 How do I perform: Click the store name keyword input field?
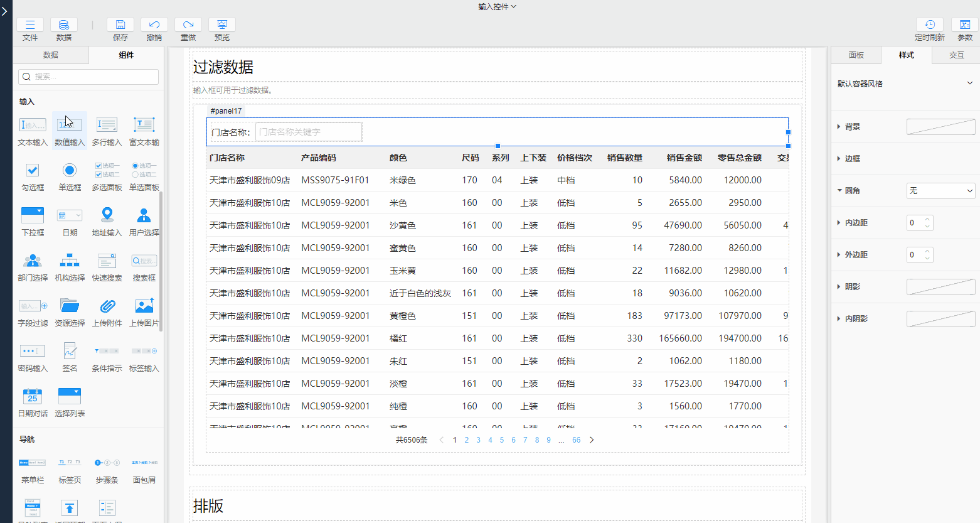point(309,132)
